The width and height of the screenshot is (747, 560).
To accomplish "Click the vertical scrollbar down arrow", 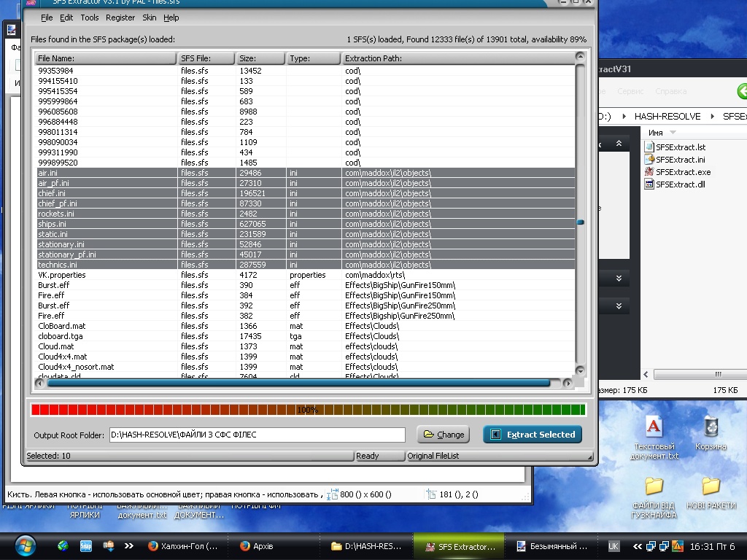I will click(x=580, y=370).
